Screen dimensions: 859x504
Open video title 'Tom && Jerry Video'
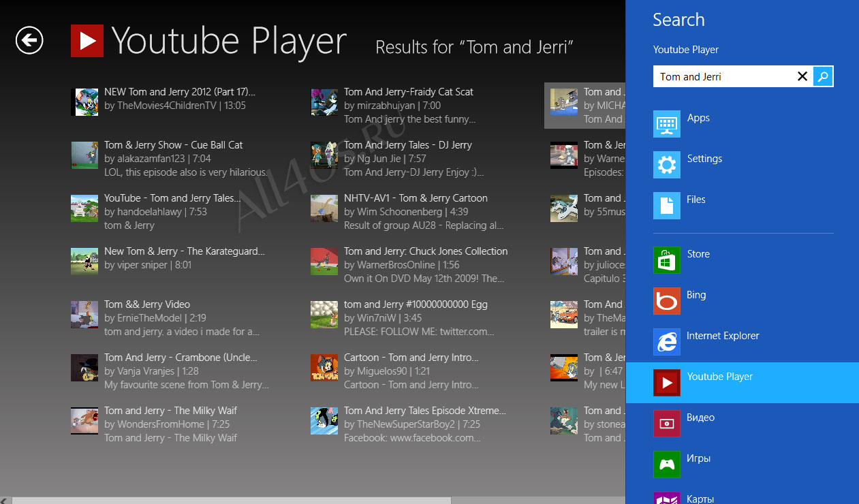point(147,304)
